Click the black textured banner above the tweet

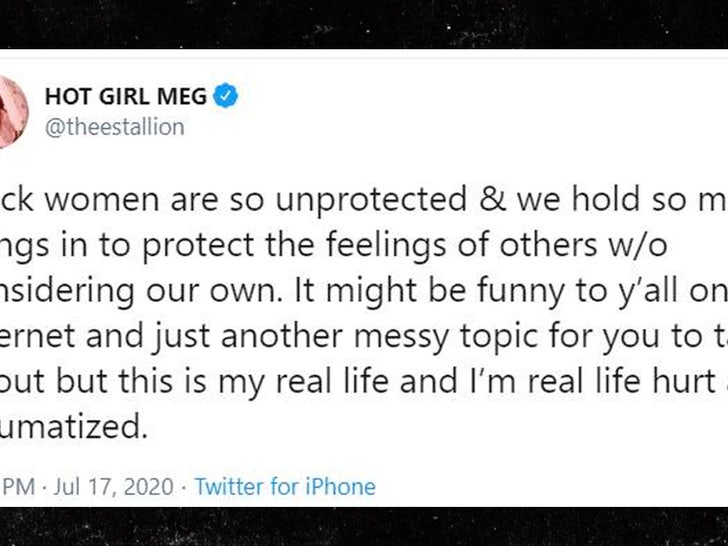364,24
